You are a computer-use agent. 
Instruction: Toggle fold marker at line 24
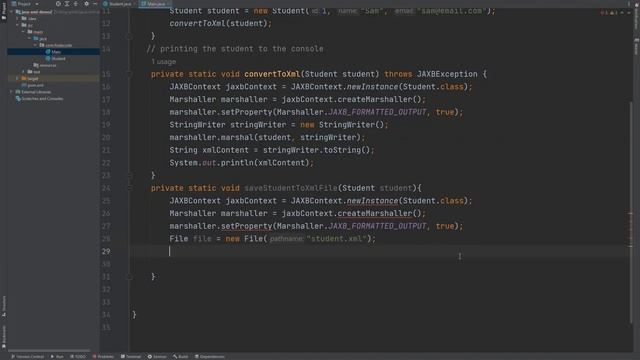129,188
